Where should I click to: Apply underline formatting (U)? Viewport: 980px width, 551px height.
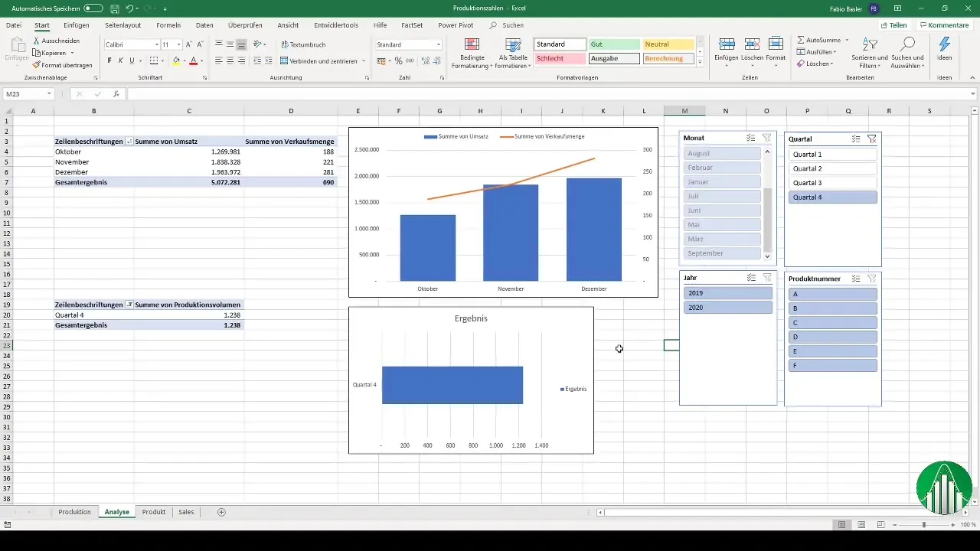132,60
